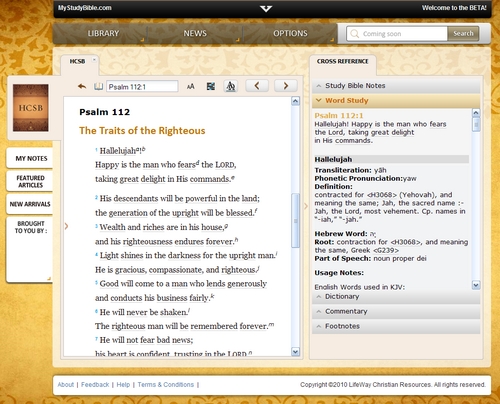Go to next chapter arrow button

[x=286, y=86]
